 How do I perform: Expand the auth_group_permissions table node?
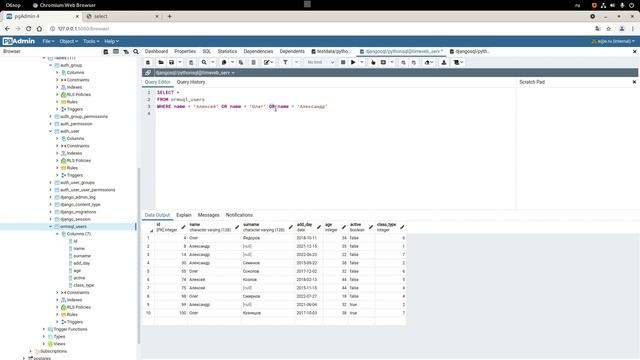51,117
